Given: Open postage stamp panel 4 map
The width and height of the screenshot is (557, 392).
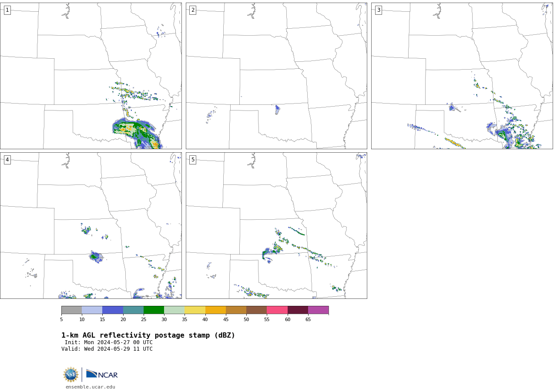Looking at the screenshot, I should coord(91,225).
